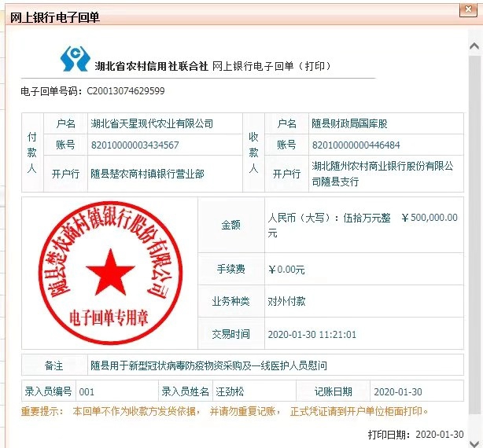The image size is (483, 448).
Task: Click the 网上银行电子回单 title bar text
Action: tap(54, 17)
